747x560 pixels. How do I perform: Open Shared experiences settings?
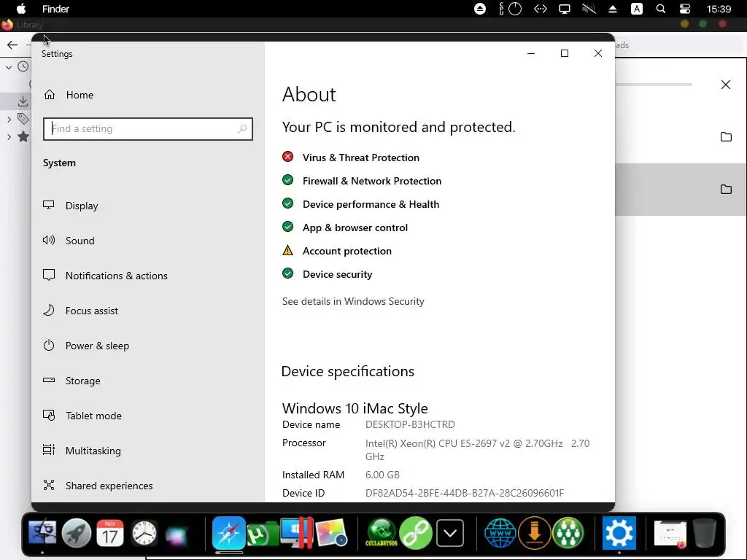pos(98,486)
